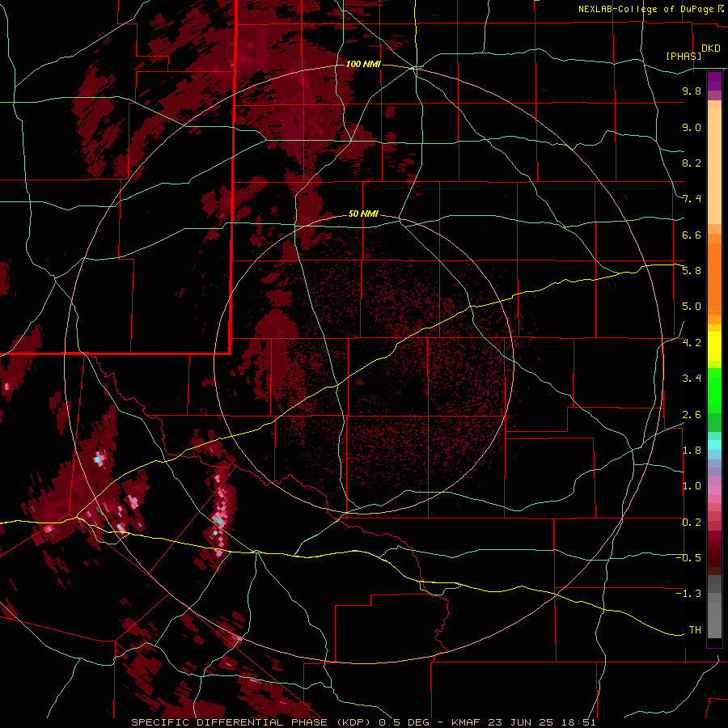Click the TH threshold label on the legend

point(695,630)
